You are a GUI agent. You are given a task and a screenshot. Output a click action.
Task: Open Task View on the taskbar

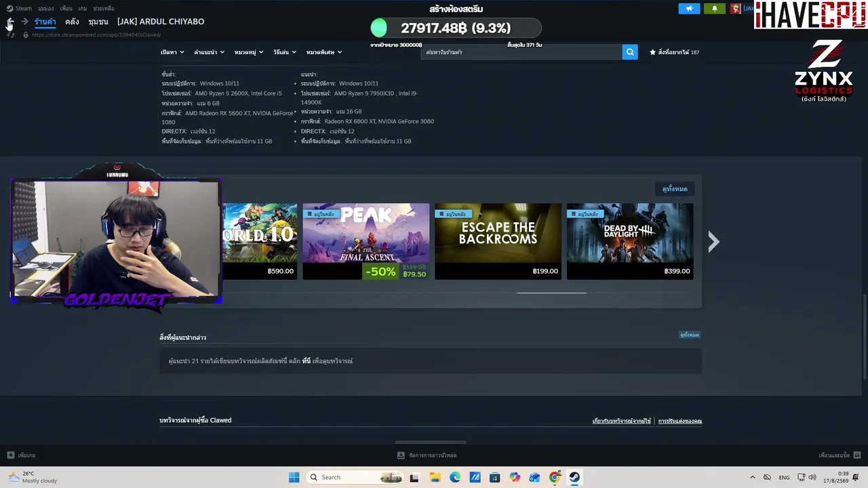click(414, 477)
